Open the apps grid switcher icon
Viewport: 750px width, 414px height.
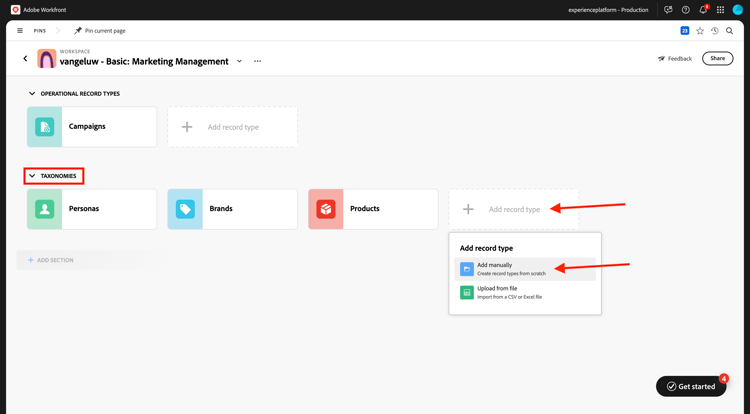[720, 10]
